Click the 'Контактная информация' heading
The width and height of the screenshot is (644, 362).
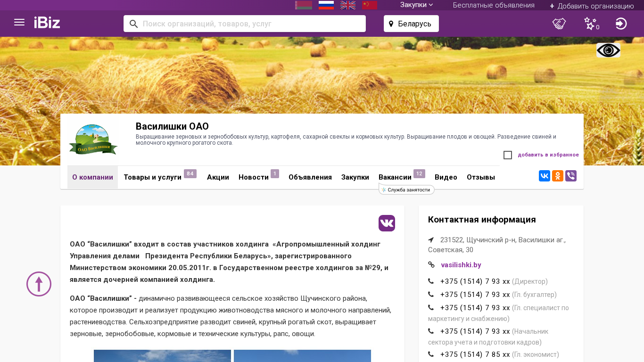[482, 220]
